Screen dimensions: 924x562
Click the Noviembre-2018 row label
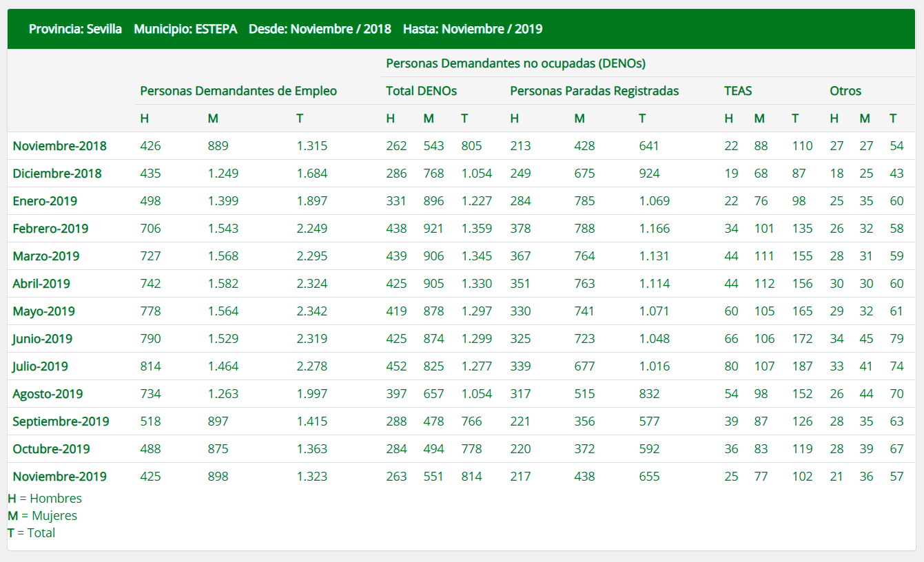coord(59,146)
